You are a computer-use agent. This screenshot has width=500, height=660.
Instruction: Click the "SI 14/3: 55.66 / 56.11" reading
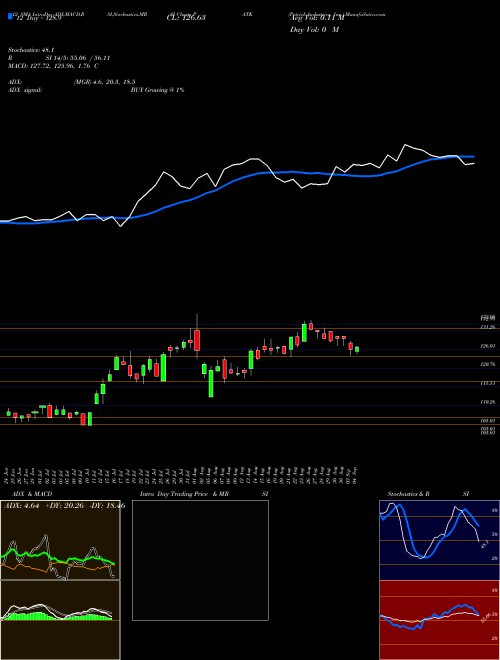tap(78, 58)
